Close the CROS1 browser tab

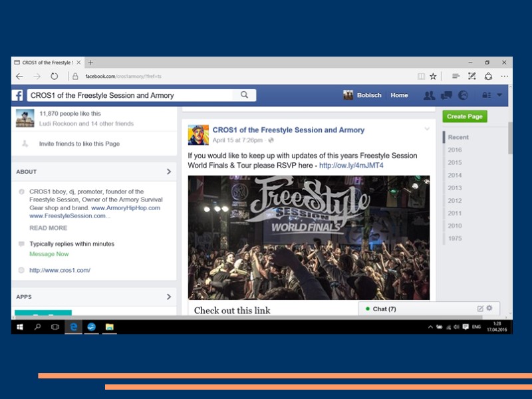pos(78,63)
